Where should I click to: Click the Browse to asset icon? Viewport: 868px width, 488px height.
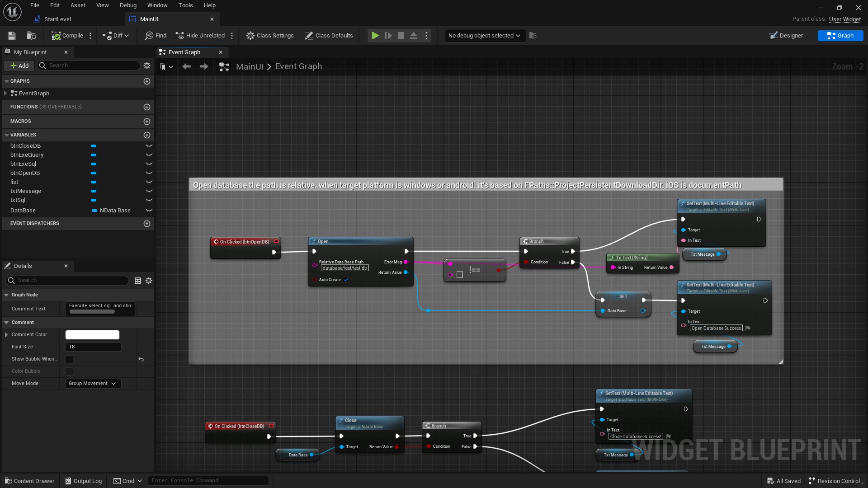(31, 36)
